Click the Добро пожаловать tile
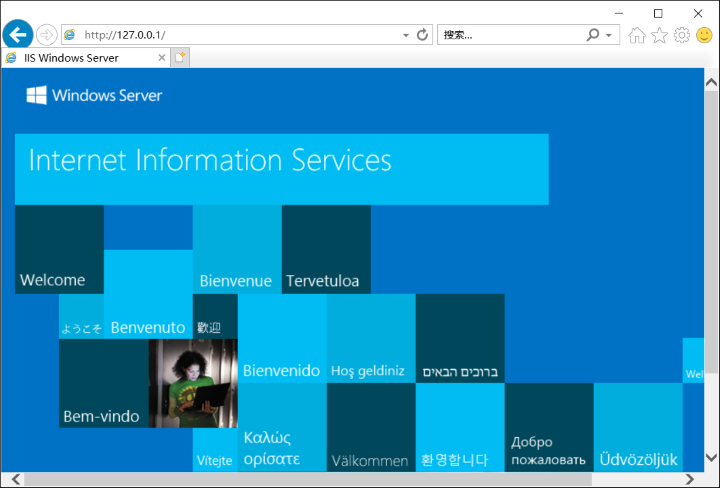The width and height of the screenshot is (720, 488). point(549,427)
